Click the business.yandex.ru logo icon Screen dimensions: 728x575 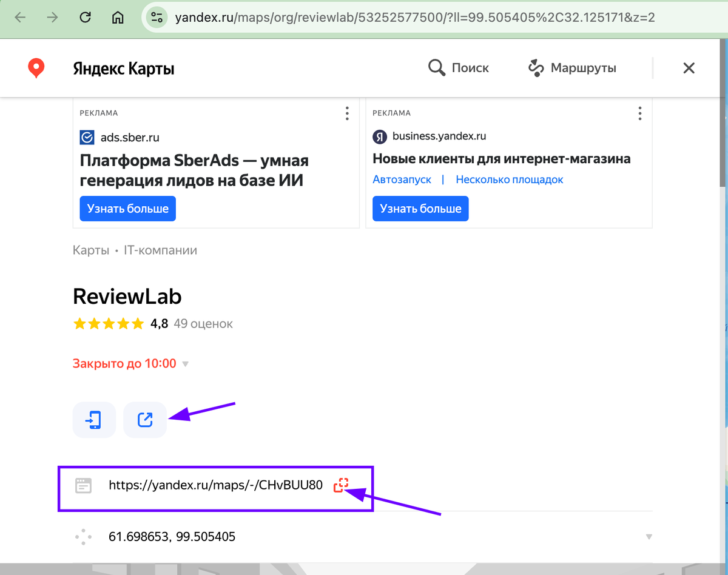pyautogui.click(x=380, y=136)
